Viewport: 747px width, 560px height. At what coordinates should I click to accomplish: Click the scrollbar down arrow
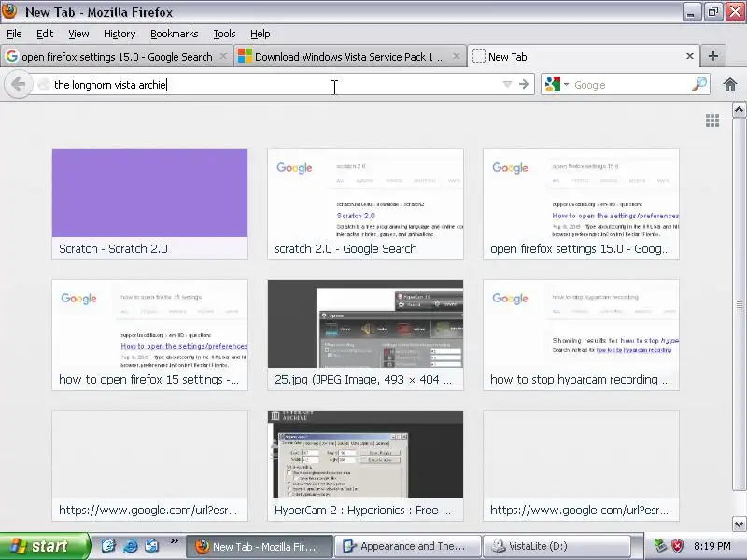(x=739, y=525)
